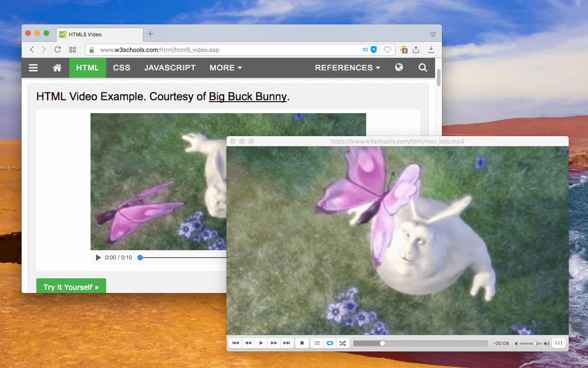The image size is (588, 368).
Task: Reload the w3schools page
Action: point(58,50)
